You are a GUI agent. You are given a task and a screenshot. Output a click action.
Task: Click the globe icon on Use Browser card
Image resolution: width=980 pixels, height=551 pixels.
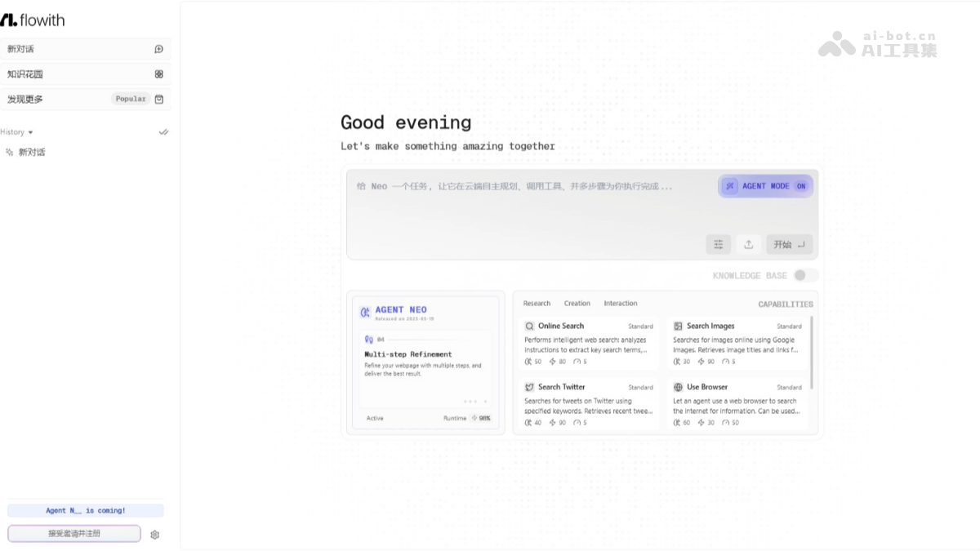click(x=676, y=386)
